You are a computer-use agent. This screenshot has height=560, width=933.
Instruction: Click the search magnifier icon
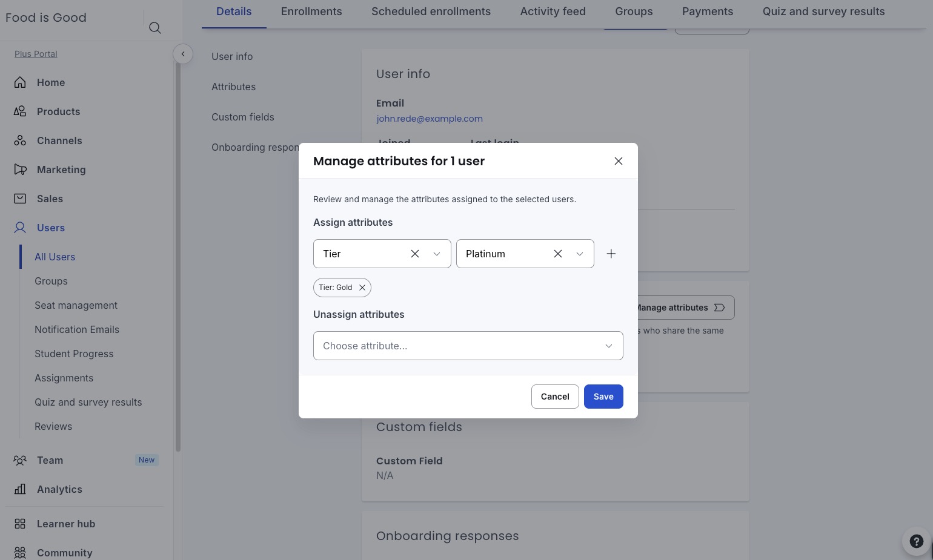[x=155, y=28]
